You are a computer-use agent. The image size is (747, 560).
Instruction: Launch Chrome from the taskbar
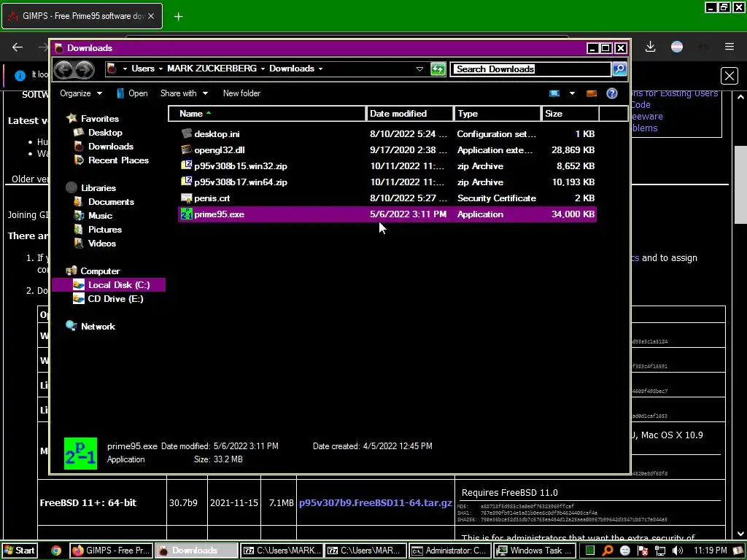tap(56, 551)
